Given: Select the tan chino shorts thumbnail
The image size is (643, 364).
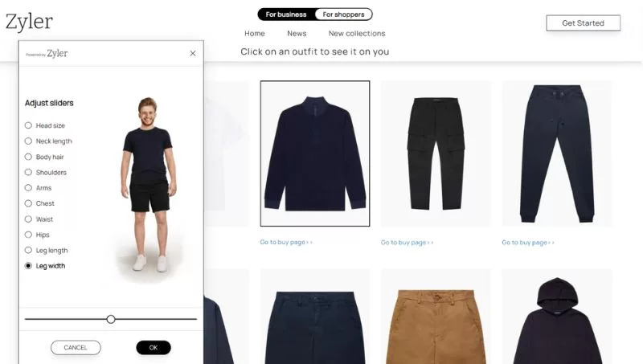Looking at the screenshot, I should (x=436, y=317).
